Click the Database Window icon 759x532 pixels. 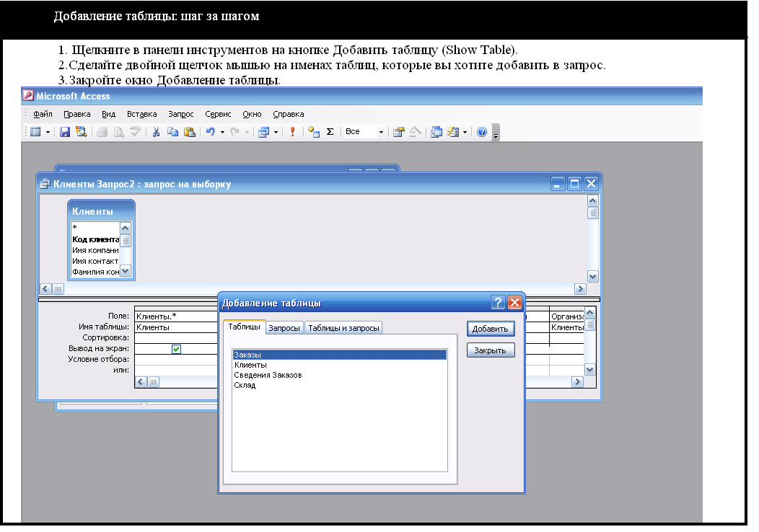click(x=436, y=131)
